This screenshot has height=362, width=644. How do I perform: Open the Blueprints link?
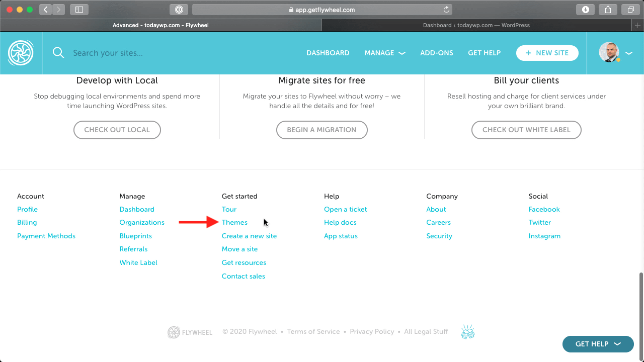(135, 236)
